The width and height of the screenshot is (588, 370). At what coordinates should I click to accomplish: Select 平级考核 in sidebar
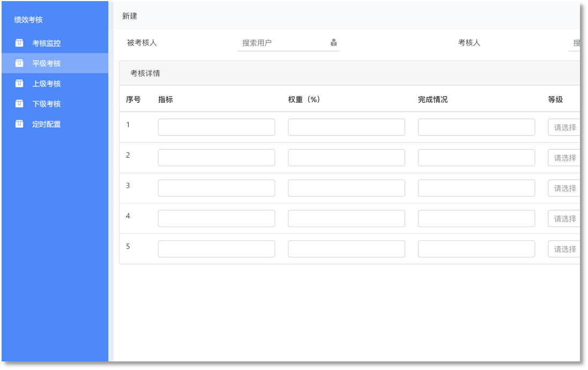[x=55, y=63]
